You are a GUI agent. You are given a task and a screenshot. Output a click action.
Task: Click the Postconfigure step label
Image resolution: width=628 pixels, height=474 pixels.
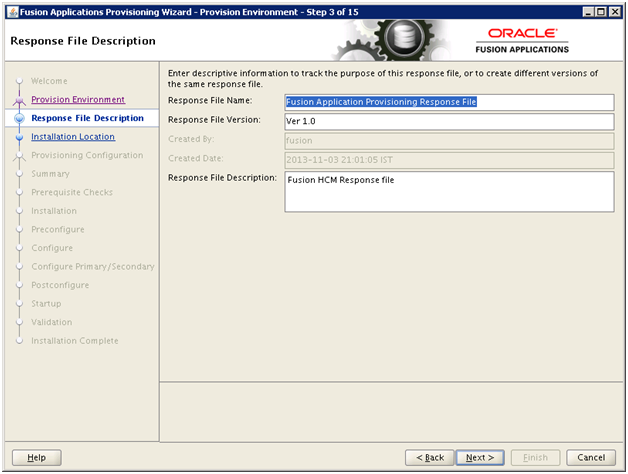[60, 285]
